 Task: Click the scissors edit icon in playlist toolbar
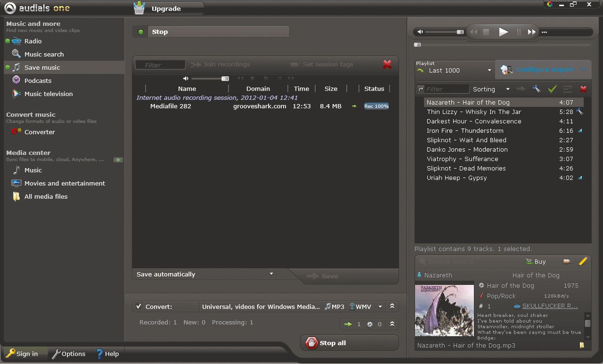536,89
